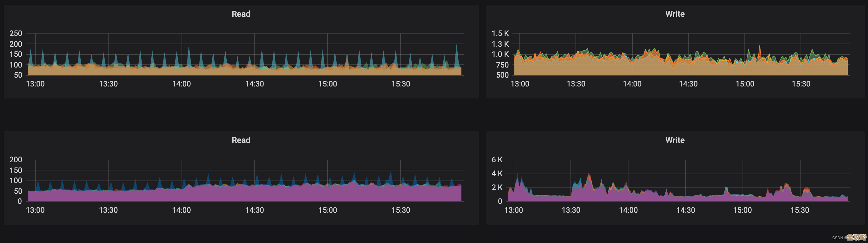Click 13:30 time label in bottom Read panel
868x243 pixels.
108,210
